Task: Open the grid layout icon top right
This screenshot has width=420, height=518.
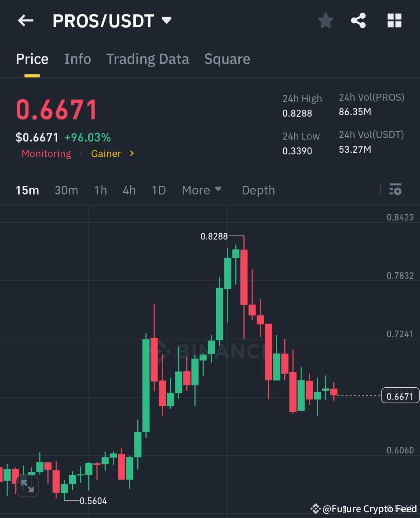Action: (x=394, y=21)
